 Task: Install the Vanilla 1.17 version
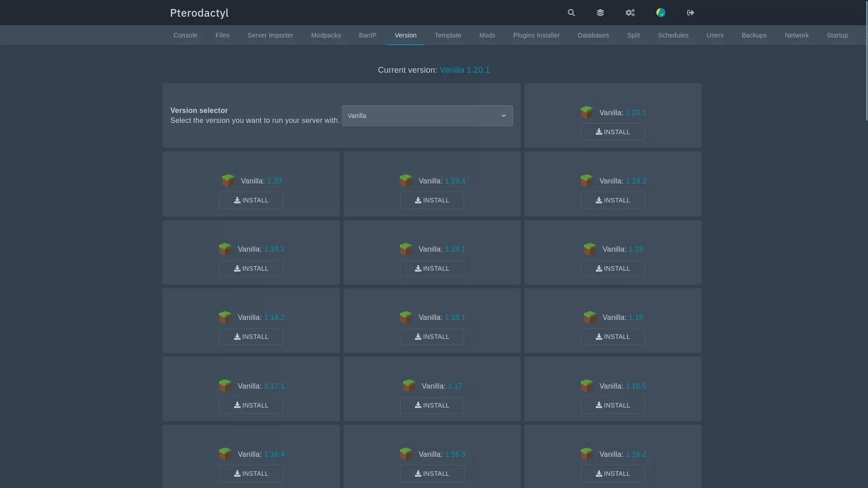click(x=432, y=405)
